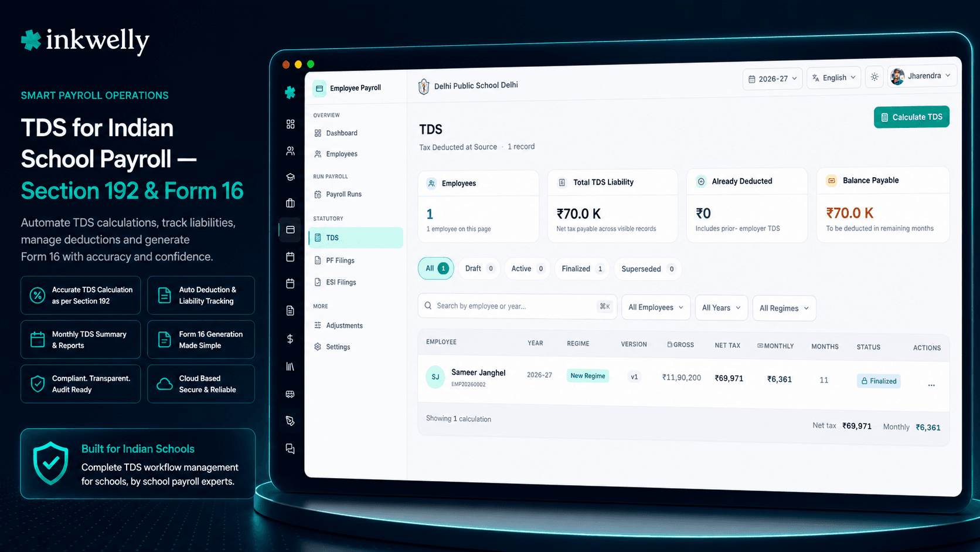This screenshot has width=980, height=552.
Task: Click the Showing 1 calculation footer text
Action: [459, 419]
